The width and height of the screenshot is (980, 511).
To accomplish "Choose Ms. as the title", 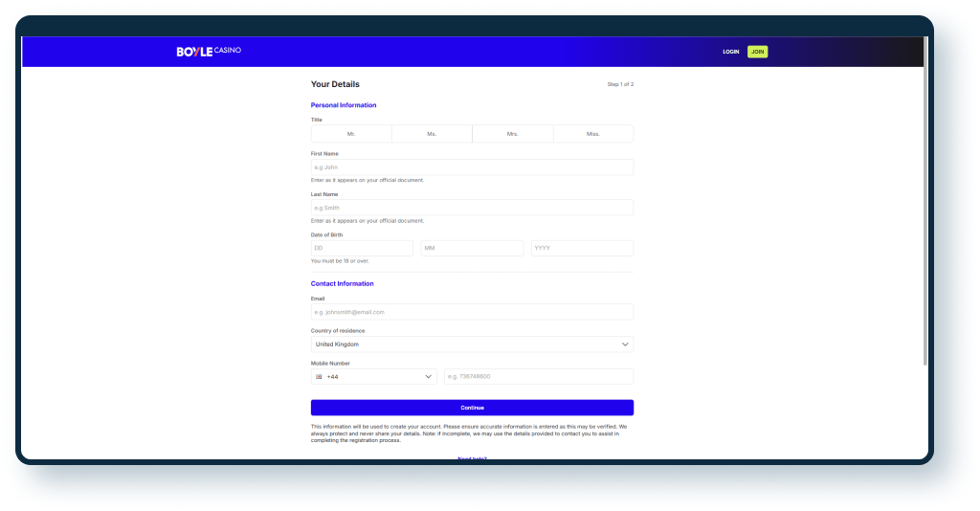I will (x=432, y=134).
